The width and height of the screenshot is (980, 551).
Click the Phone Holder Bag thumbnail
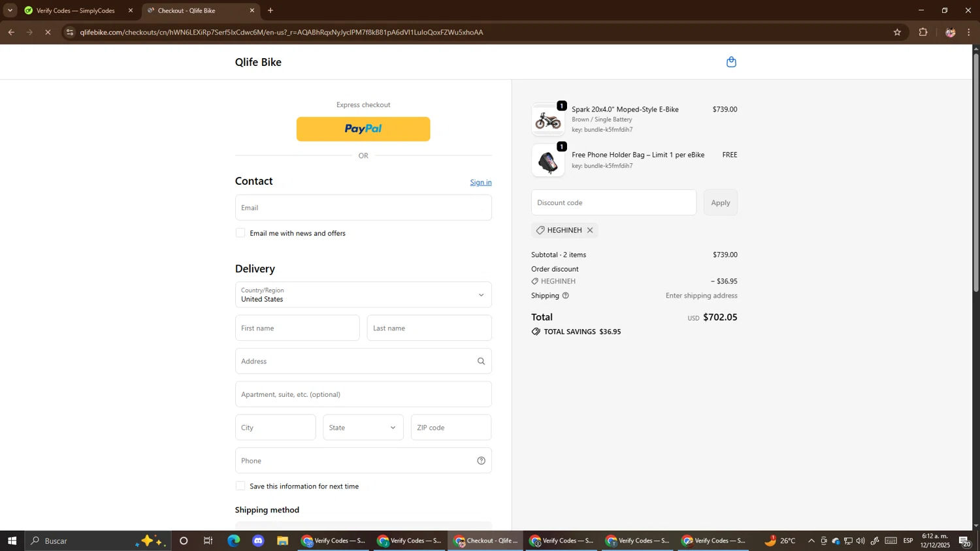548,160
